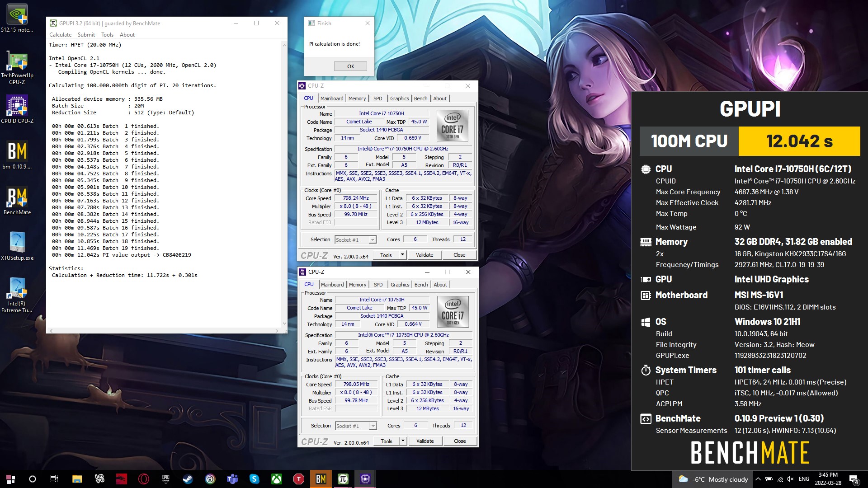Open the Epic Games launcher on the taskbar
The image size is (868, 488).
tap(166, 479)
